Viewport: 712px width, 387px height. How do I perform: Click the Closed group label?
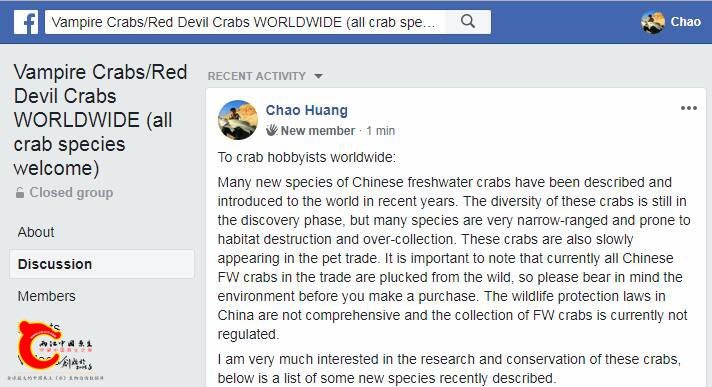71,193
